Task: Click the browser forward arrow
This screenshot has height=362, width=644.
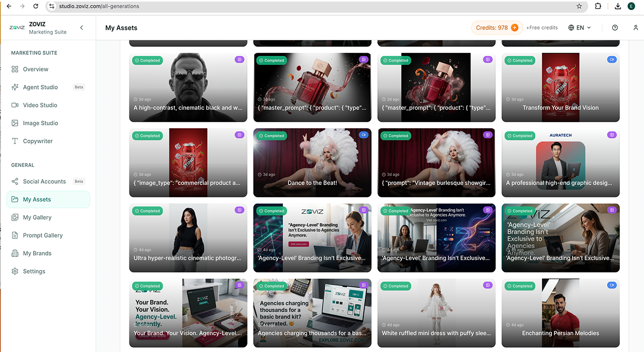Action: [x=22, y=6]
